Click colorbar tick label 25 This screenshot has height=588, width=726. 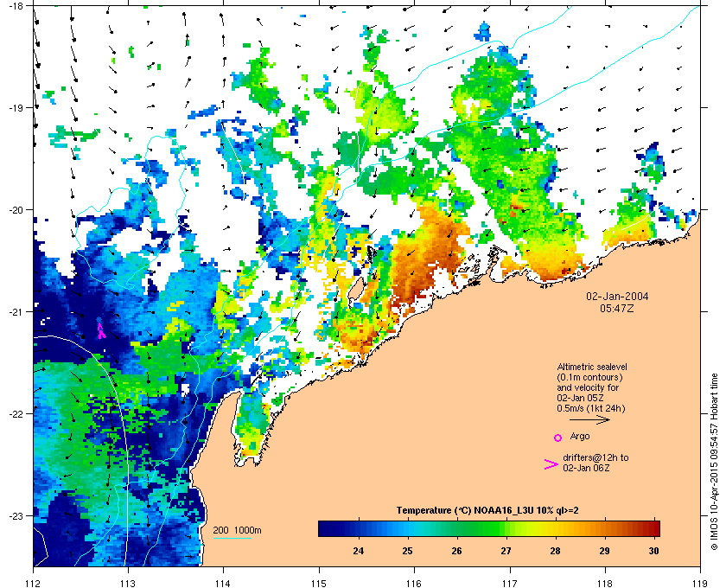pyautogui.click(x=407, y=551)
